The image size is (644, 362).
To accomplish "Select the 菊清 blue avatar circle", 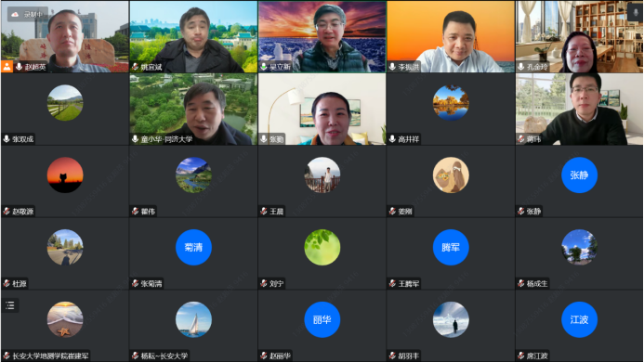I will 193,247.
